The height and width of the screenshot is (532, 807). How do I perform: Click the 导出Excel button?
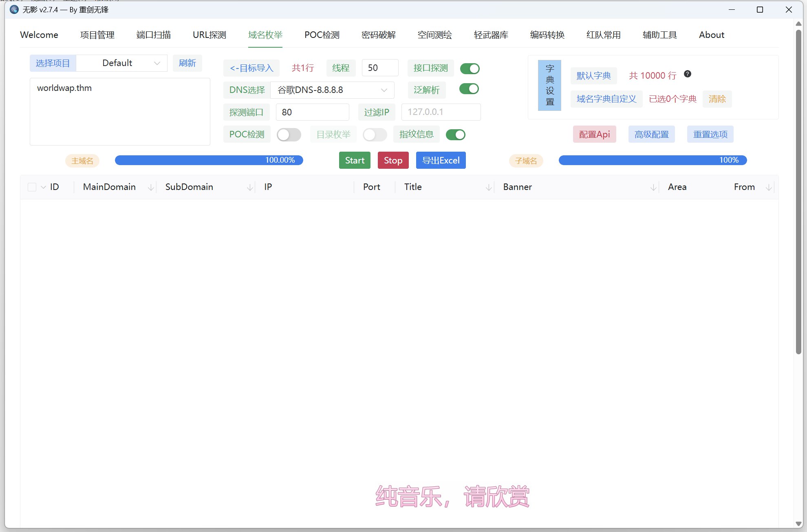coord(441,160)
